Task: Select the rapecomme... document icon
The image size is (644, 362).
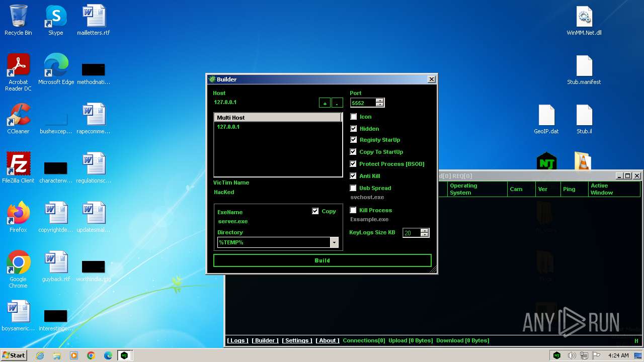Action: [94, 119]
